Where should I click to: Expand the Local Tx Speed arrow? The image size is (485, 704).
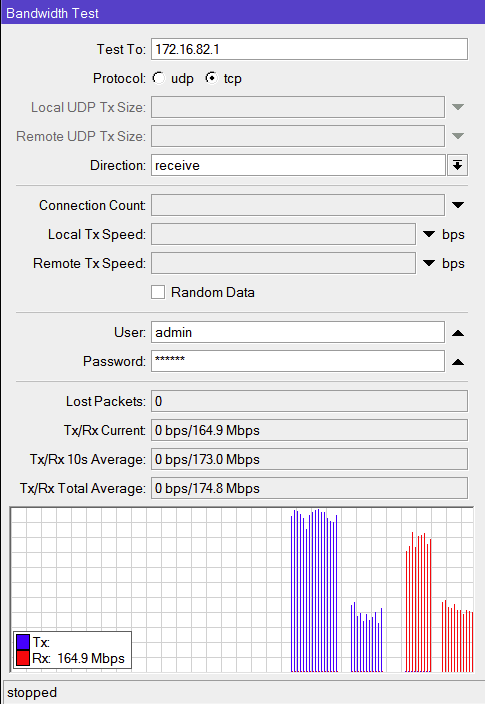tap(429, 234)
